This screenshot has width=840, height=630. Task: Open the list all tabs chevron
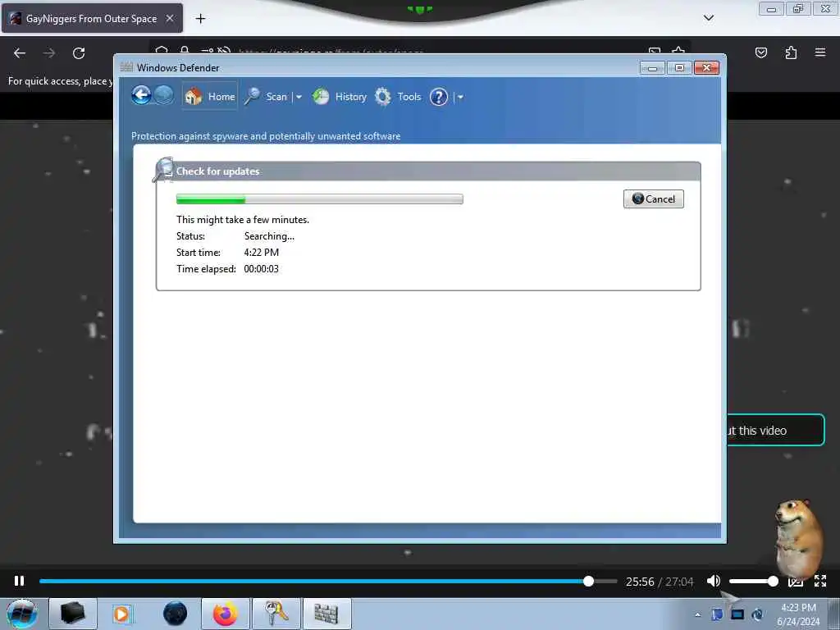coord(708,18)
